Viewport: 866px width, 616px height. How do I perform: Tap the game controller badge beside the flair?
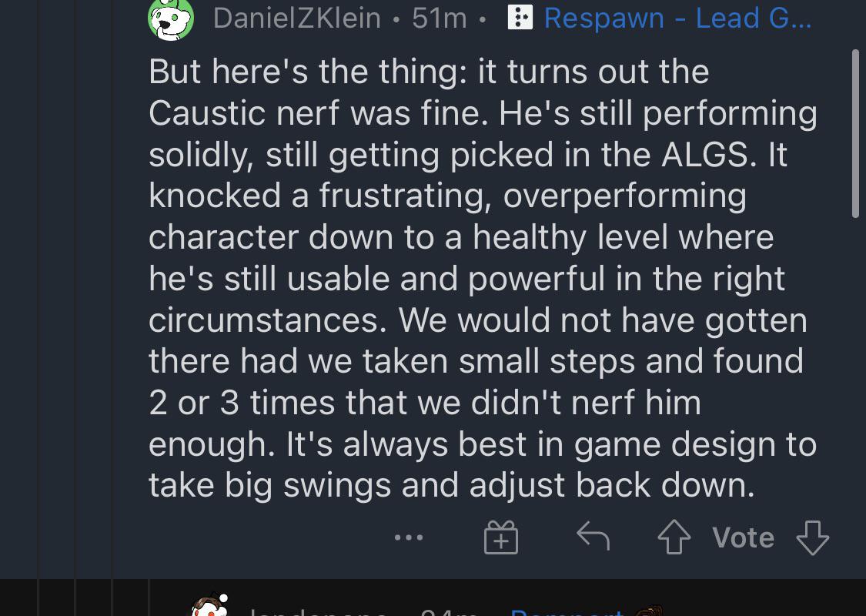tap(520, 17)
